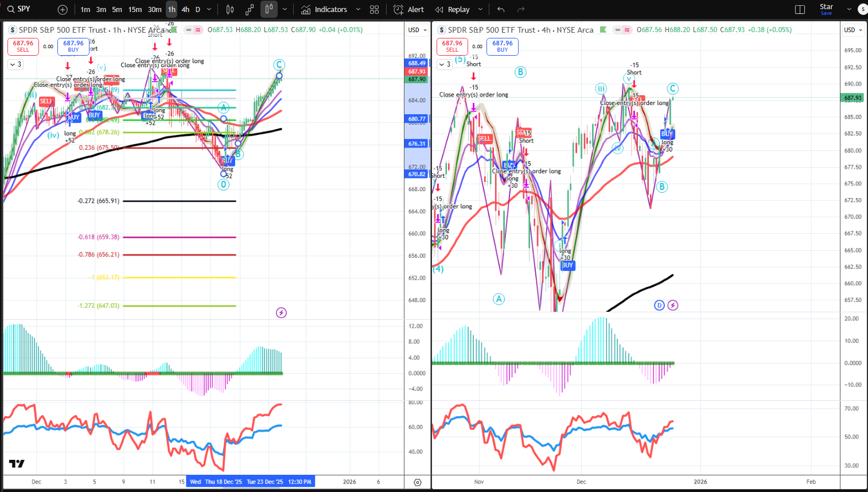868x492 pixels.
Task: Click the 670.82 price label on the 1h axis
Action: [x=417, y=174]
